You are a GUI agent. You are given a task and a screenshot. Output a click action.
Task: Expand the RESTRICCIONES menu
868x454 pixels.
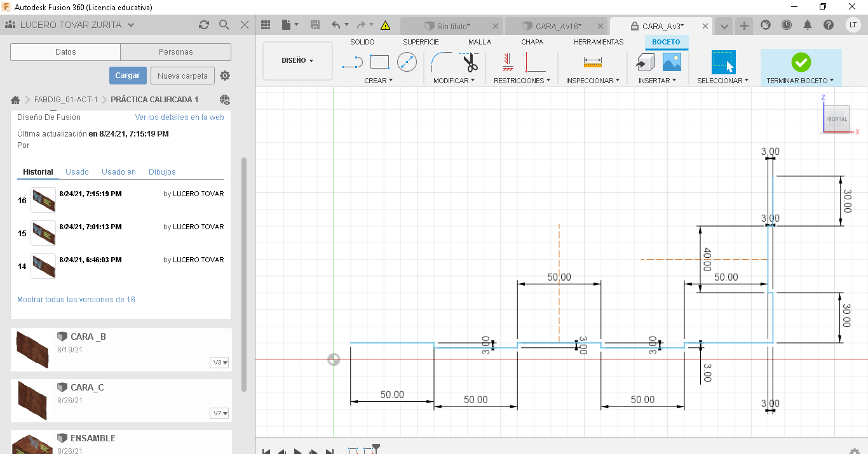point(522,81)
